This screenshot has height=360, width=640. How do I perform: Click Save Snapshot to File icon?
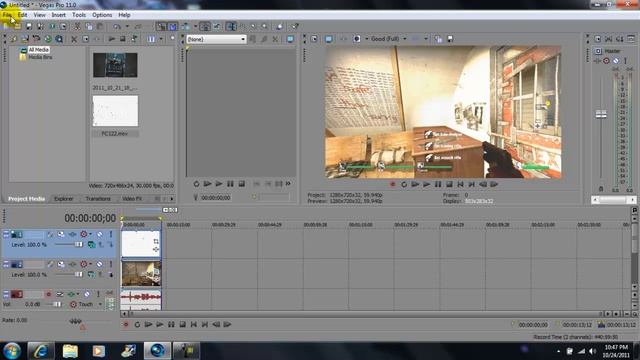(x=450, y=39)
